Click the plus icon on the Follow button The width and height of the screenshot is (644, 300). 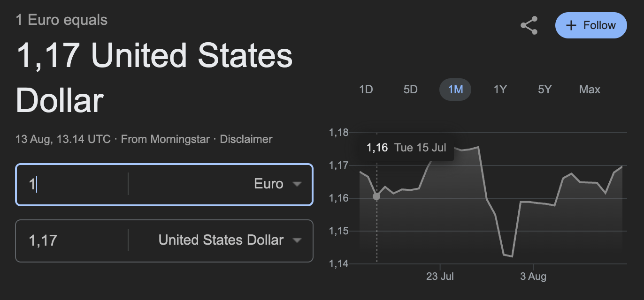coord(570,25)
